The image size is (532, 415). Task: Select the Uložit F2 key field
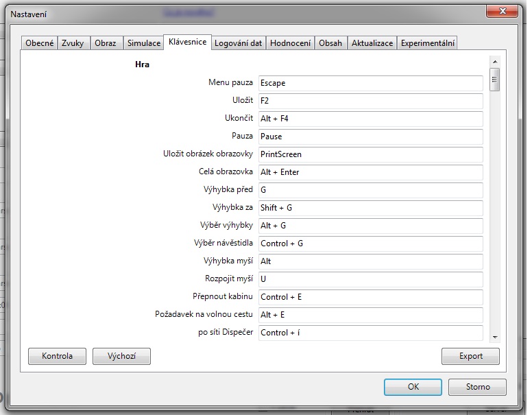(x=370, y=101)
